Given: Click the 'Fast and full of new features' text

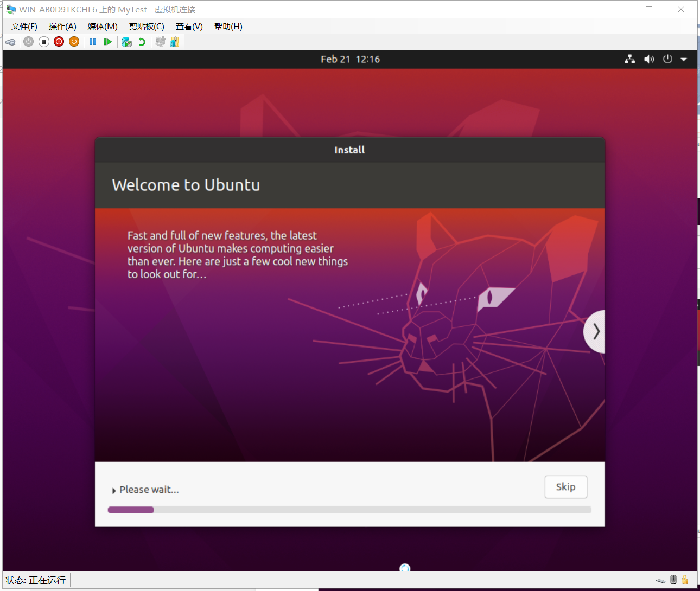Looking at the screenshot, I should (238, 255).
